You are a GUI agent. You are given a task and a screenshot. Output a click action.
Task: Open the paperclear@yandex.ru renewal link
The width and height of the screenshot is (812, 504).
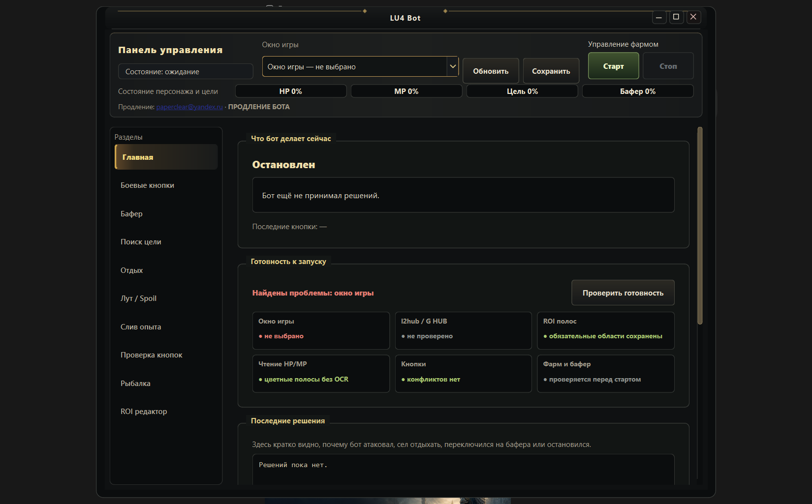click(189, 107)
